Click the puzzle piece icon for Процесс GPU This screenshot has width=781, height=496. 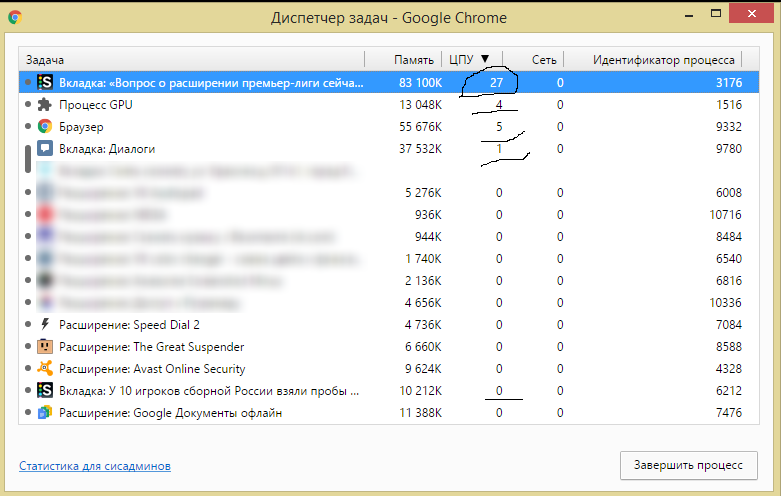(x=45, y=105)
